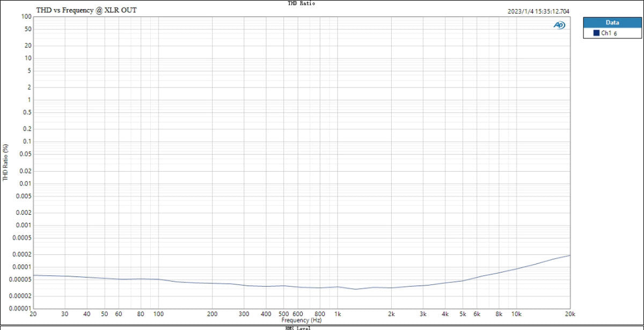Image resolution: width=644 pixels, height=330 pixels.
Task: Click the 1k tick on the frequency axis
Action: click(x=338, y=314)
